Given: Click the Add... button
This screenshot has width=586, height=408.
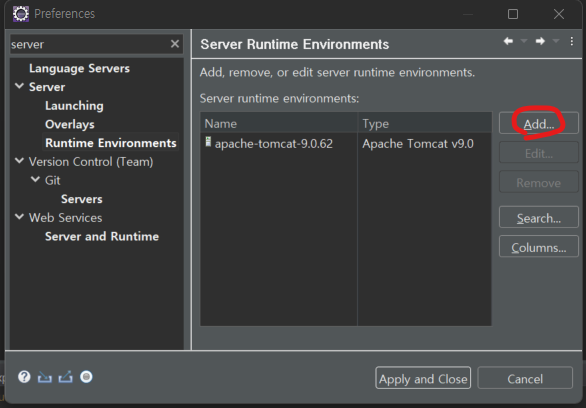Looking at the screenshot, I should pyautogui.click(x=539, y=123).
